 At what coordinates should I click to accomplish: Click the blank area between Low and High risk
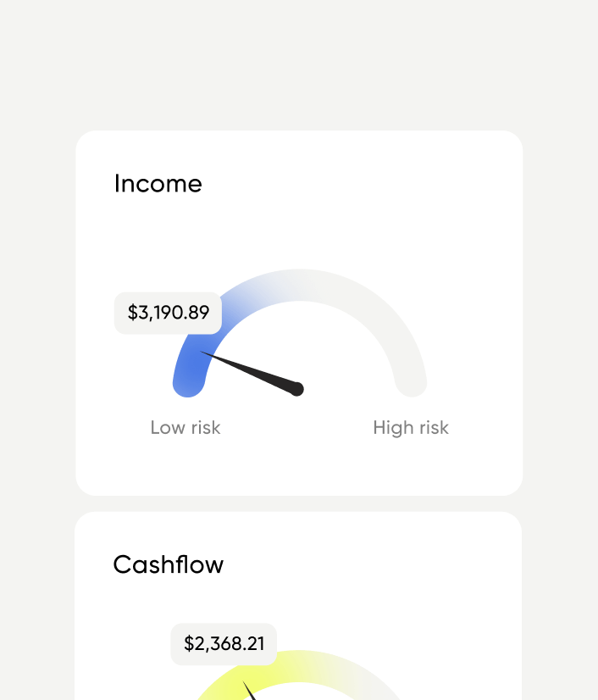point(296,428)
